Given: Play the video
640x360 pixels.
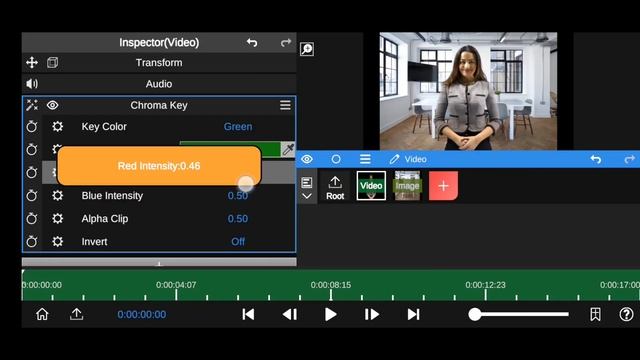Looking at the screenshot, I should point(331,314).
